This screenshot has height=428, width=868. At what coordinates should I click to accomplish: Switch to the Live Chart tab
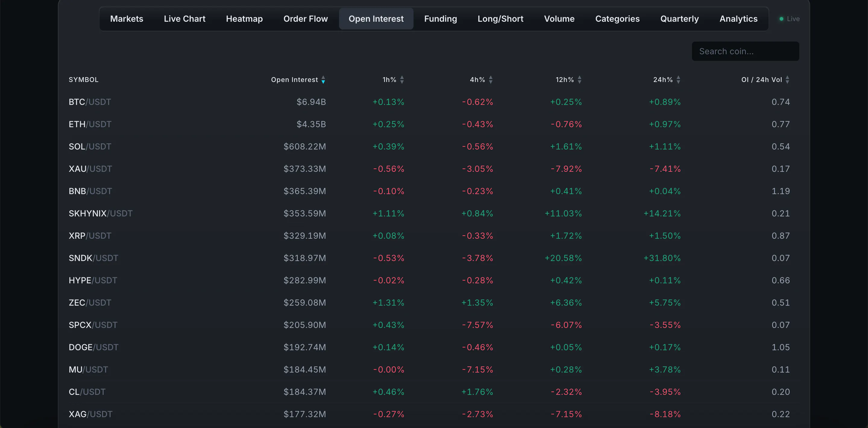click(185, 19)
